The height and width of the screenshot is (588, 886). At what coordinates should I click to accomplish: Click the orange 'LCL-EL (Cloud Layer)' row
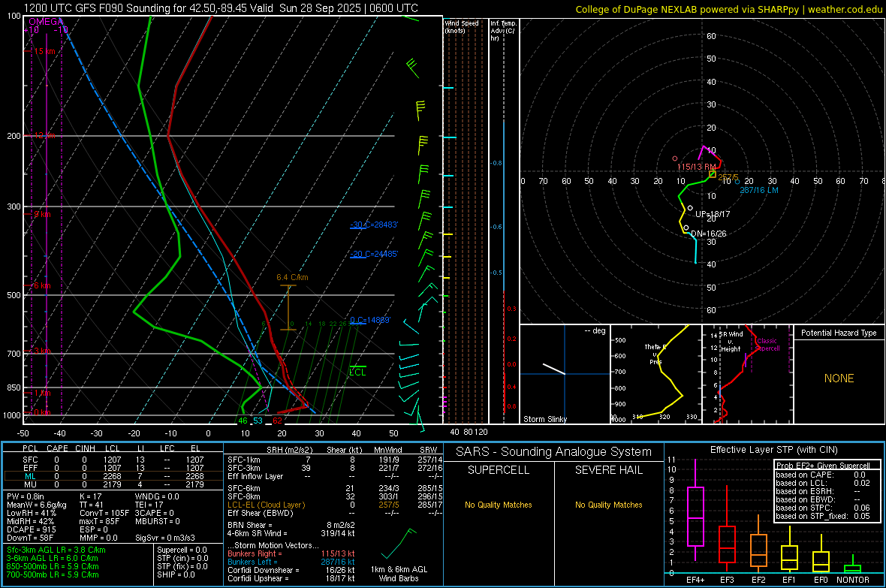[335, 505]
